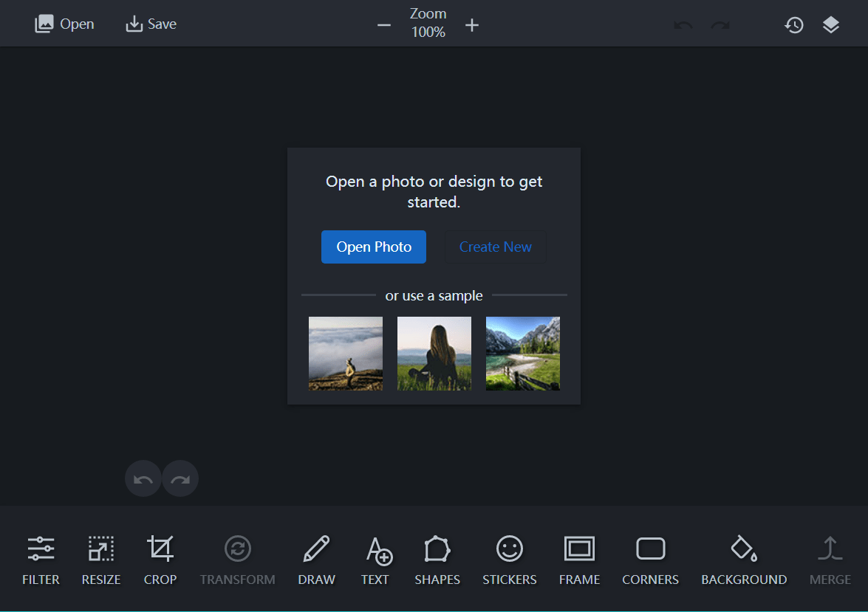This screenshot has width=868, height=612.
Task: Save the current design
Action: (x=151, y=23)
